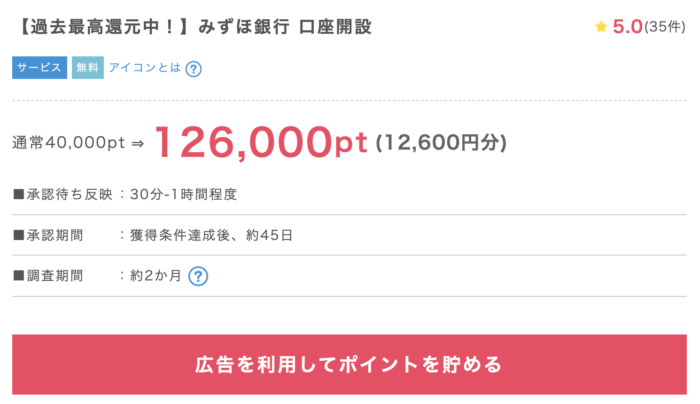Screen dimensions: 700x404
Task: Click the 126,000pt reward amount
Action: [261, 142]
